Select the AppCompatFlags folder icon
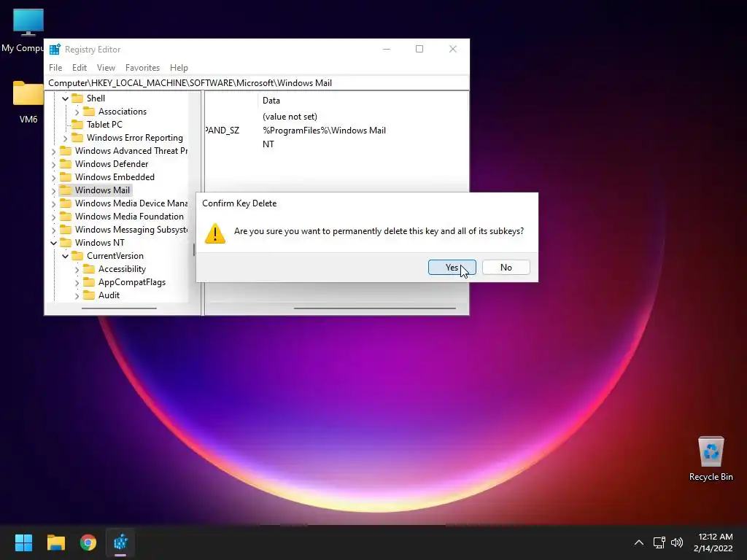 coord(88,282)
